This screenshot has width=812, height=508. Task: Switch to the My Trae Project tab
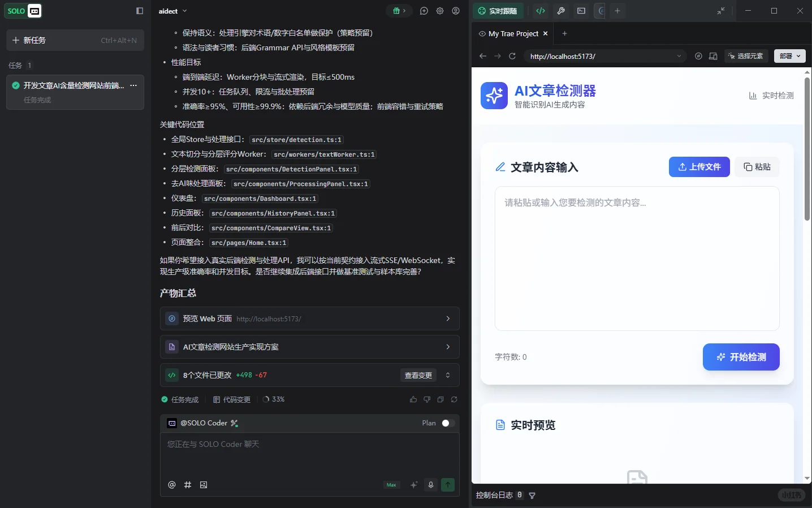click(x=512, y=33)
